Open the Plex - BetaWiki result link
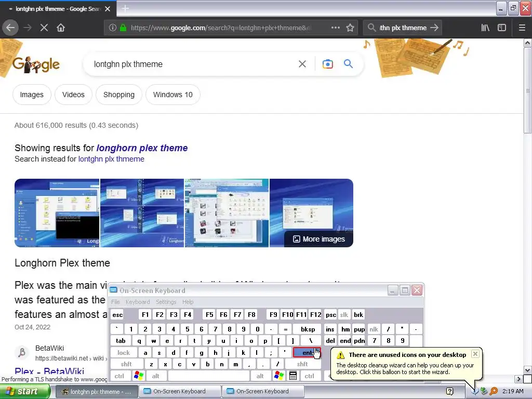The width and height of the screenshot is (532, 399). point(49,371)
